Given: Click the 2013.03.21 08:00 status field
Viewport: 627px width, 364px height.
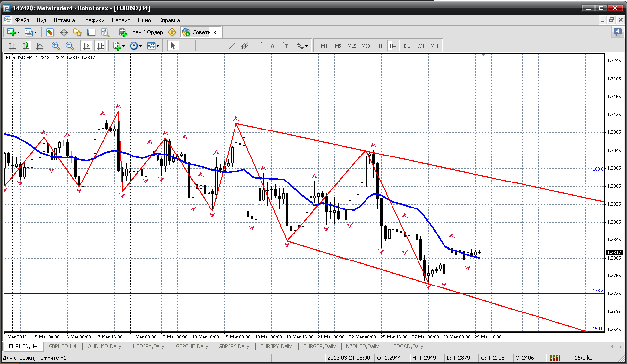Looking at the screenshot, I should click(x=349, y=359).
